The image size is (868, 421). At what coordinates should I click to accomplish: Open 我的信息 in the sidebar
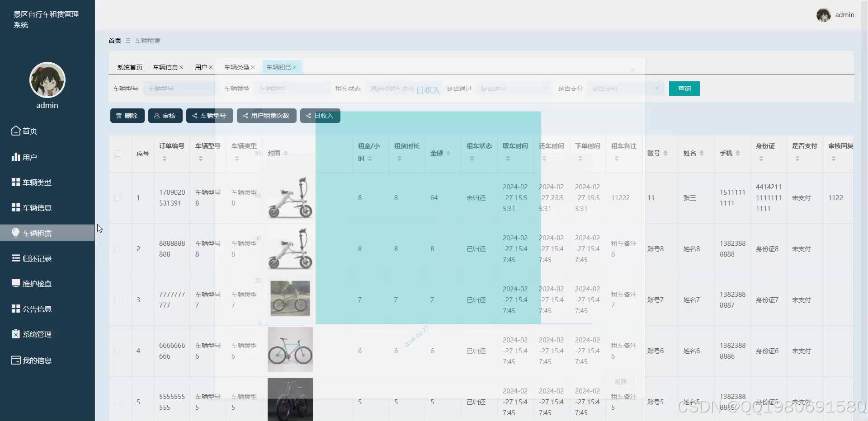pyautogui.click(x=37, y=360)
